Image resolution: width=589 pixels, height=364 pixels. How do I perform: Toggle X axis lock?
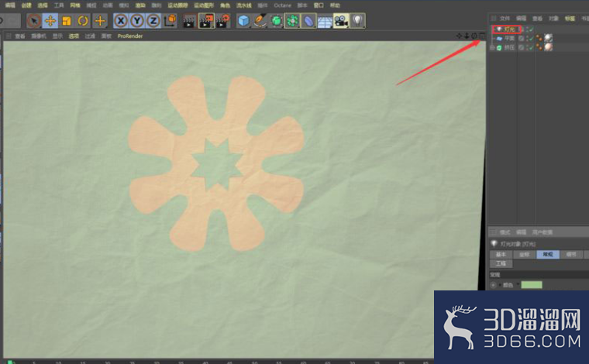(121, 21)
